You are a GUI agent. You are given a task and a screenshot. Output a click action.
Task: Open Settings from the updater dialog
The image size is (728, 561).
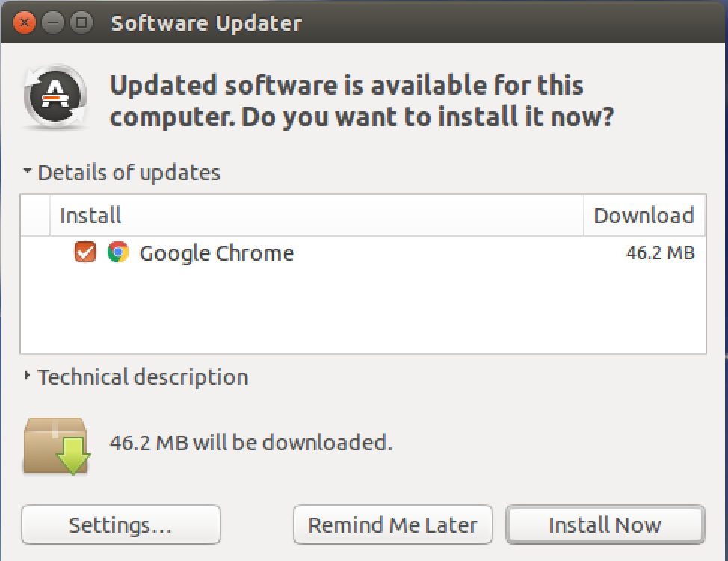[120, 524]
